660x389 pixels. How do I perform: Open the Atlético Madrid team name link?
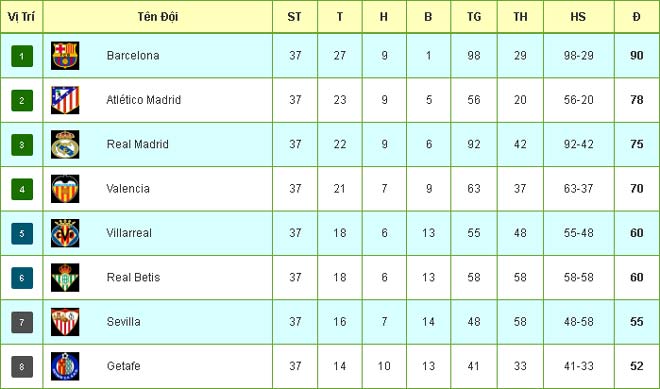point(144,100)
